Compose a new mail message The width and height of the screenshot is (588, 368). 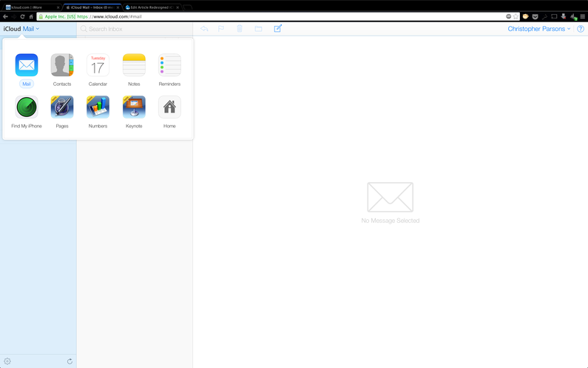[278, 29]
